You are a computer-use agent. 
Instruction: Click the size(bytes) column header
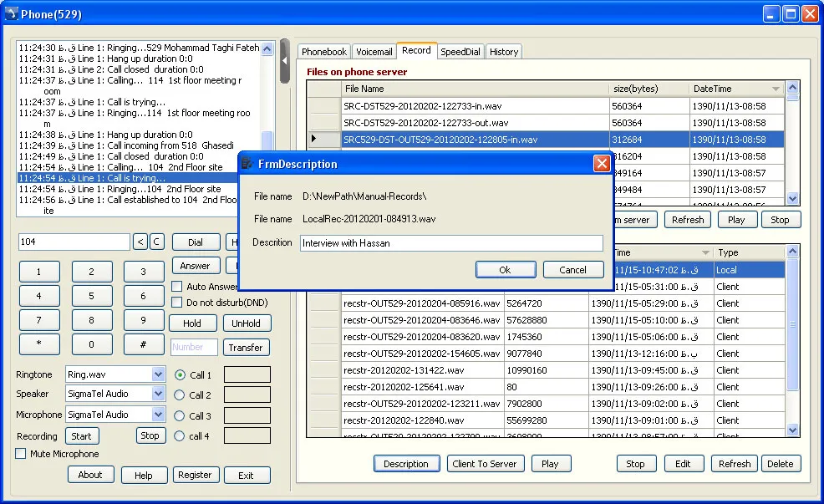pos(649,89)
